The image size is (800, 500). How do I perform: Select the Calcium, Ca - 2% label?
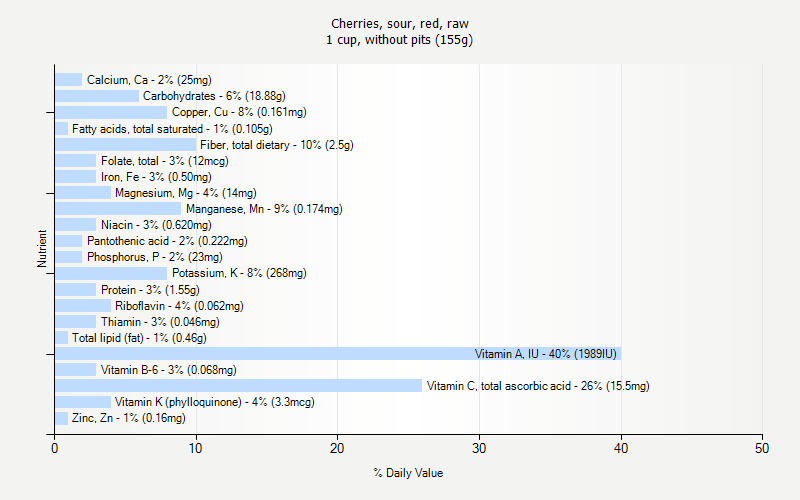[149, 80]
